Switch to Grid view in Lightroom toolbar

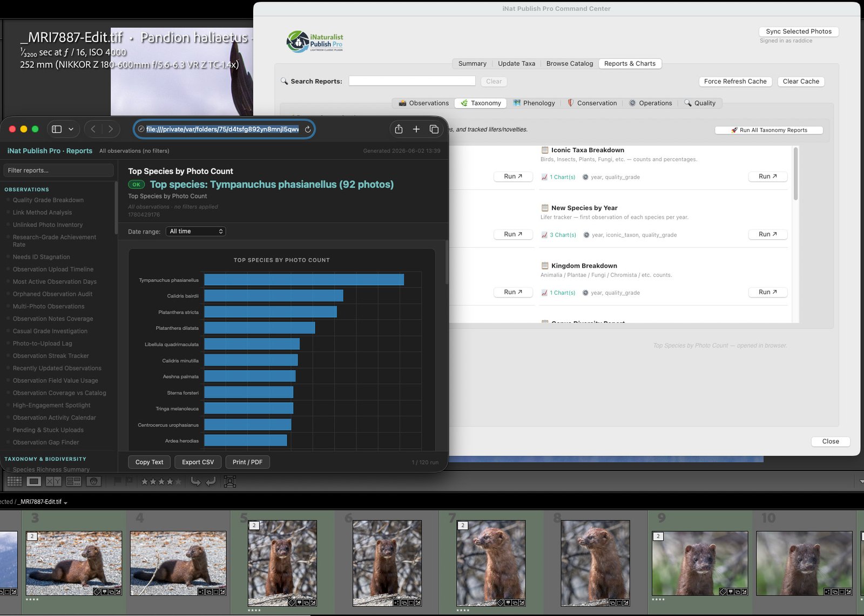[15, 481]
